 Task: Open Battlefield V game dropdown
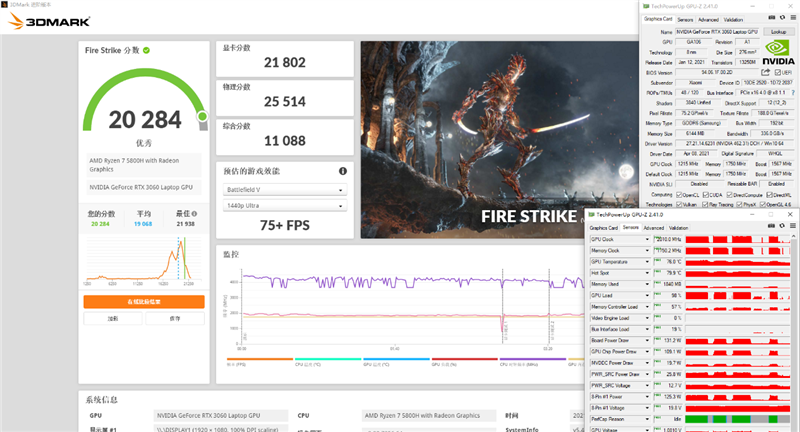[285, 190]
